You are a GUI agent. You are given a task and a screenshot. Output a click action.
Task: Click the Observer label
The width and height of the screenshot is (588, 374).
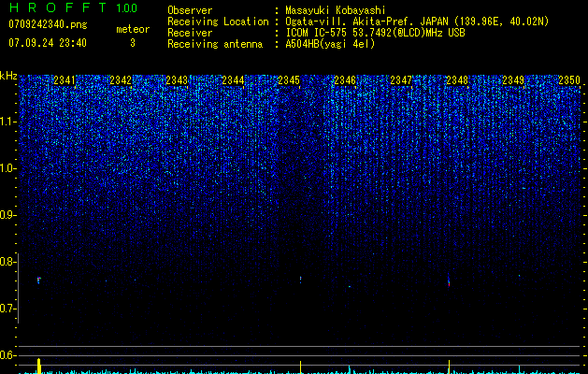point(190,10)
